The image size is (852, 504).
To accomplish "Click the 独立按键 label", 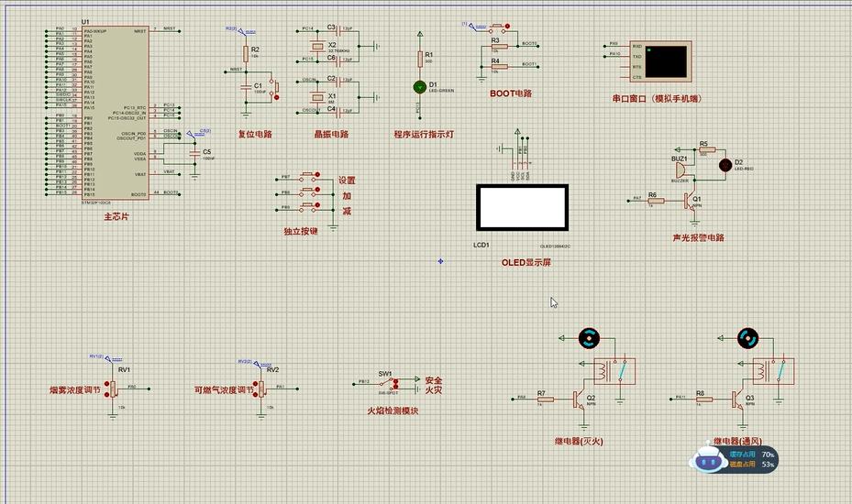I will coord(301,231).
